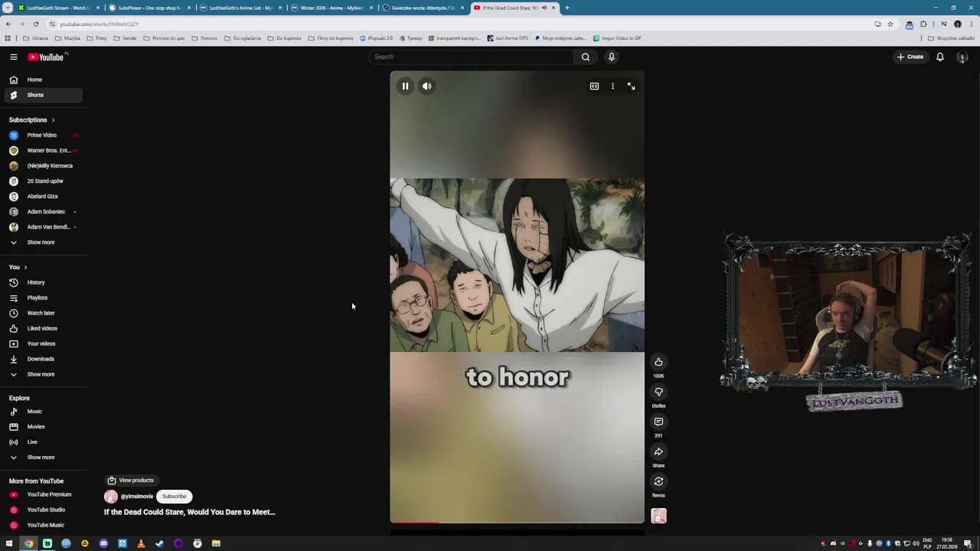Open the 'If the Dead Could Stare' title

[189, 512]
